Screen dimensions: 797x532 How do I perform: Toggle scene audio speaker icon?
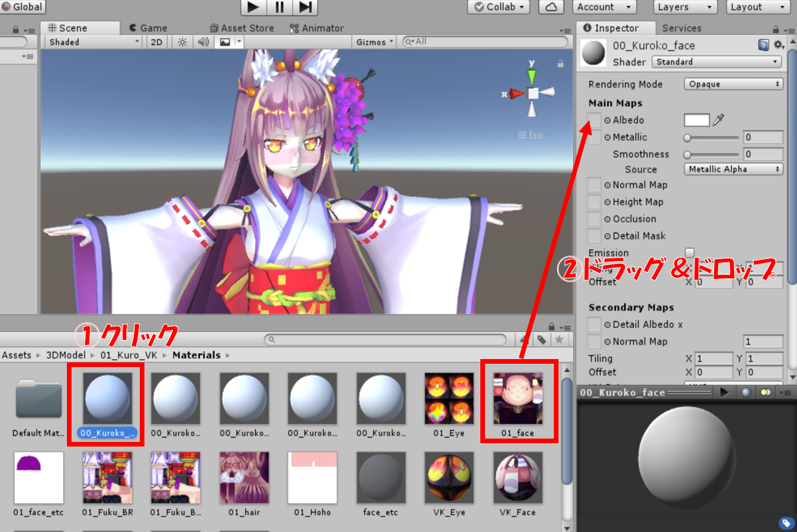point(203,42)
